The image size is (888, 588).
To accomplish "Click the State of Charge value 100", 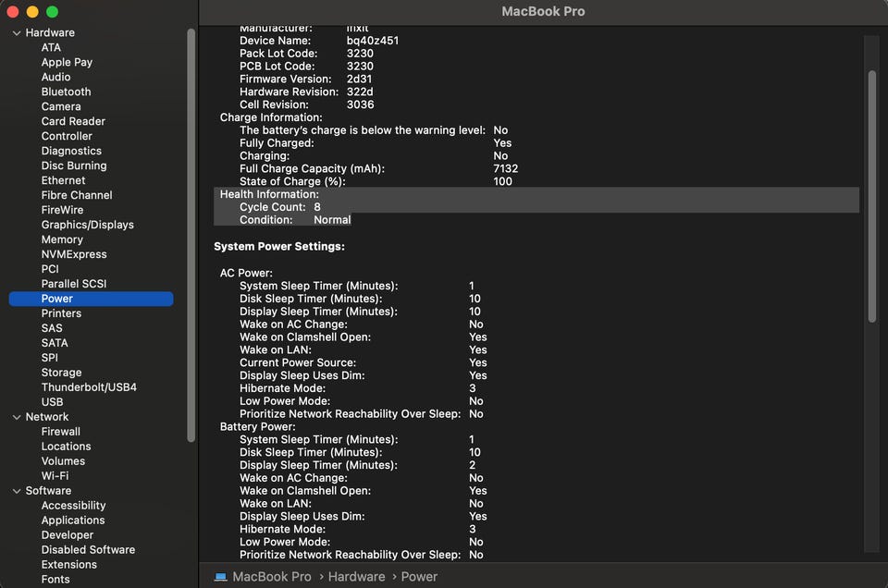I will pyautogui.click(x=502, y=181).
